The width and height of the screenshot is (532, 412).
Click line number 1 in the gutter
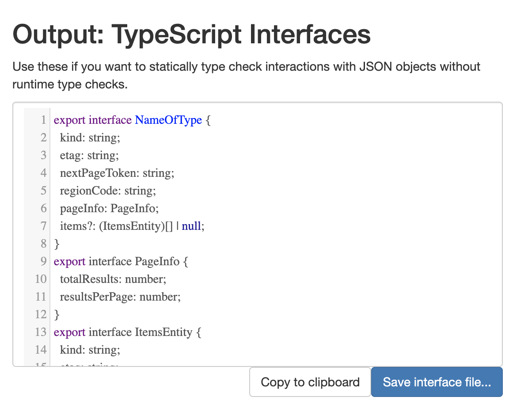tap(43, 120)
